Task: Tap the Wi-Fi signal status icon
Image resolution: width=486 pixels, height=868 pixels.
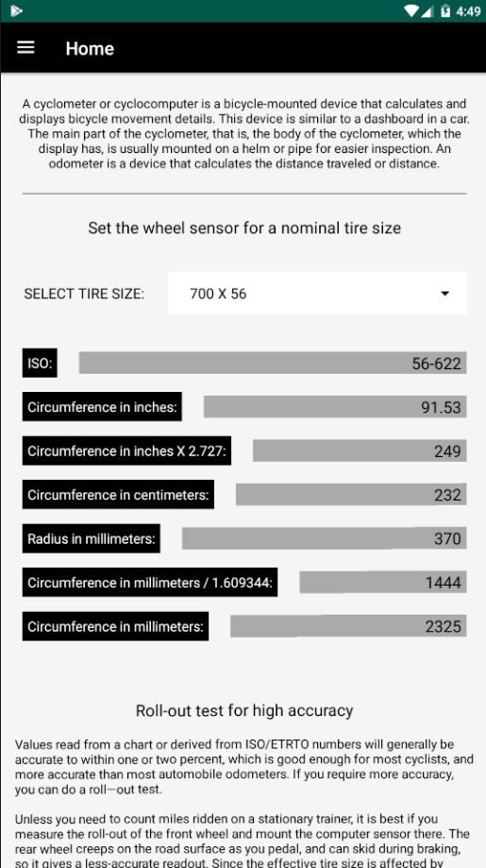Action: click(411, 10)
